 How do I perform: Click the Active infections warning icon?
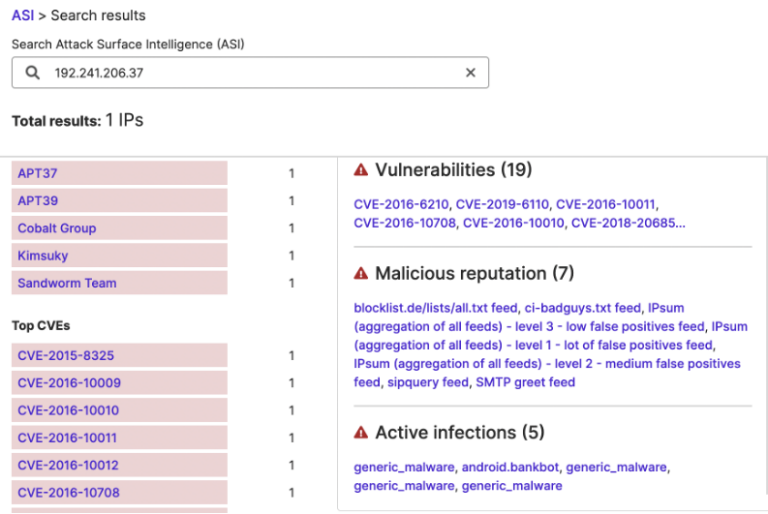point(361,432)
